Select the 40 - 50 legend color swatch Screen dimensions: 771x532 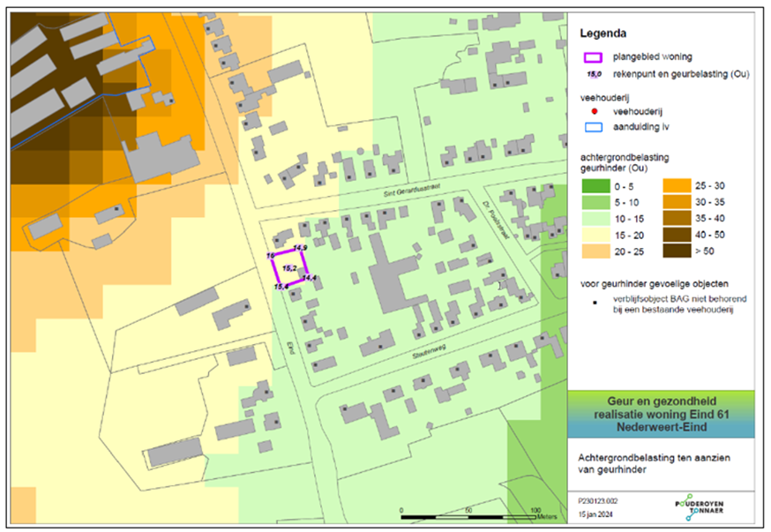[677, 235]
